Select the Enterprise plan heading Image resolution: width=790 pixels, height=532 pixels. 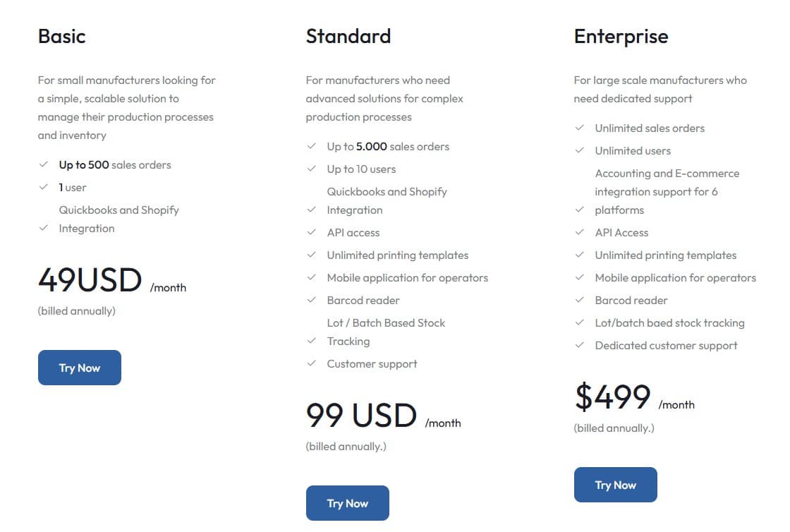tap(621, 35)
